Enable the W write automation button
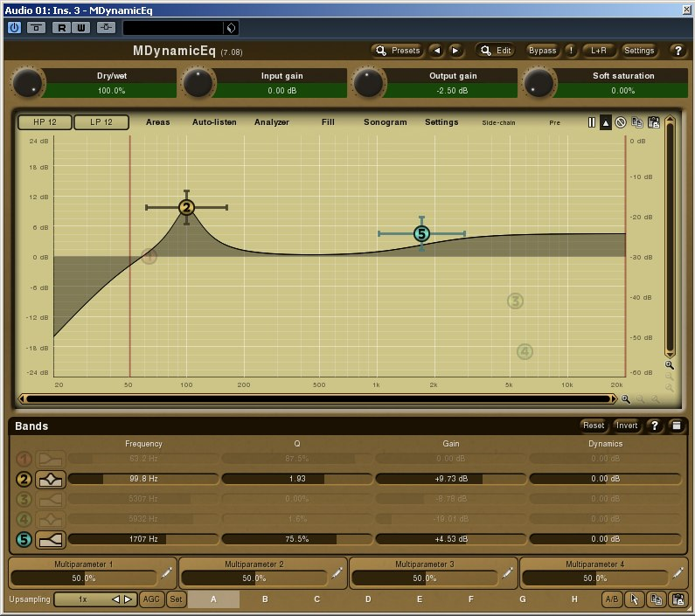This screenshot has height=616, width=695. (81, 28)
